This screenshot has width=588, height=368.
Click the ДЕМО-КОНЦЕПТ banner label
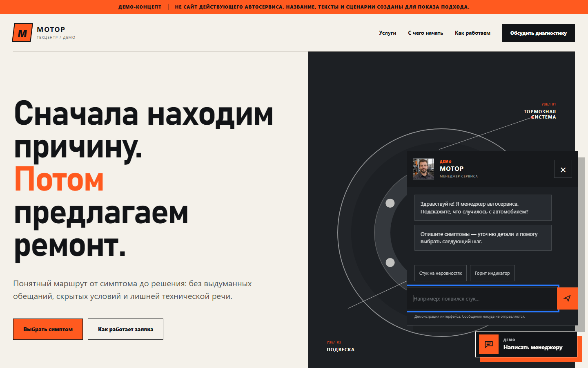point(140,7)
